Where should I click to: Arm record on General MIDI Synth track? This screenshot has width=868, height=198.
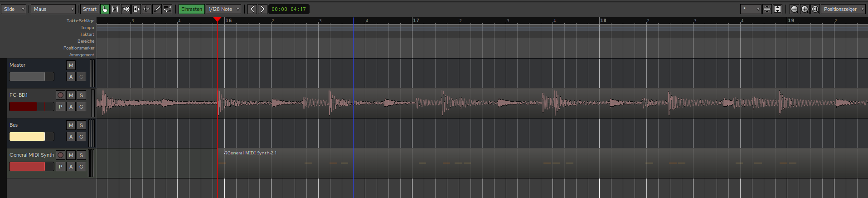[x=60, y=155]
